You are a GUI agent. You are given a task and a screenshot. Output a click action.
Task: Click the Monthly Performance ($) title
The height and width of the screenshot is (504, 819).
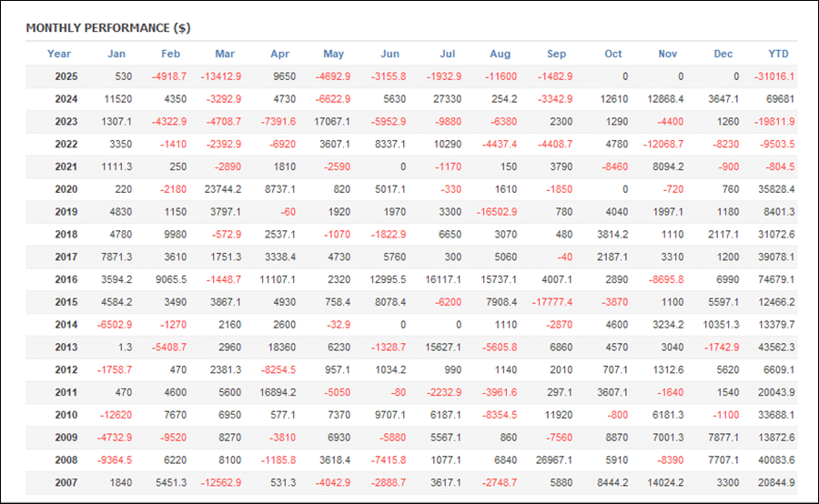108,28
